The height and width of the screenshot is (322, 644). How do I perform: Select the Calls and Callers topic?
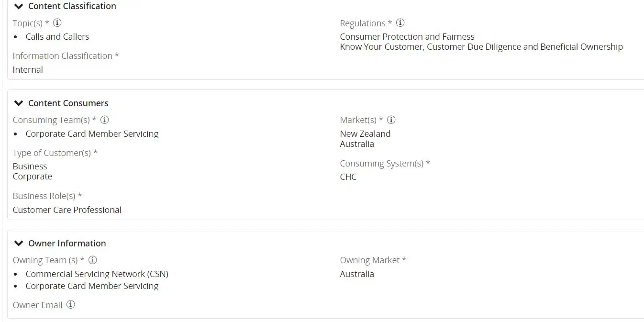tap(57, 36)
